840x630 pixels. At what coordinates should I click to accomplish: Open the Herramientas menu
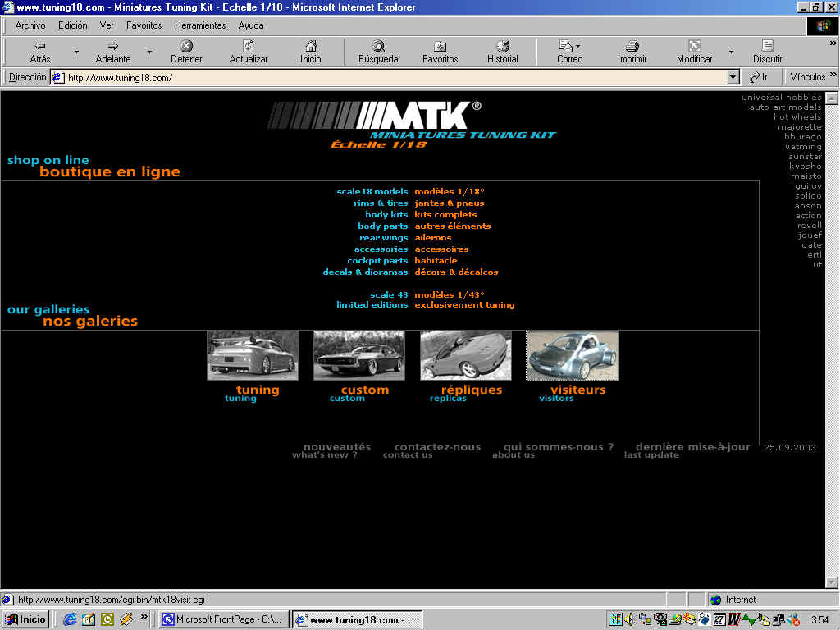click(200, 25)
